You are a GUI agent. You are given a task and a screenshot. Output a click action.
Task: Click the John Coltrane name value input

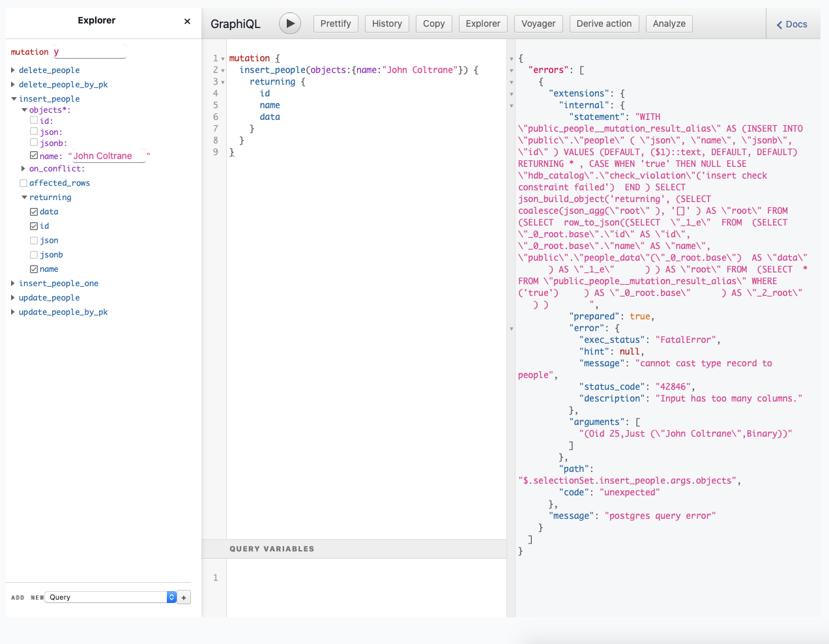(109, 156)
